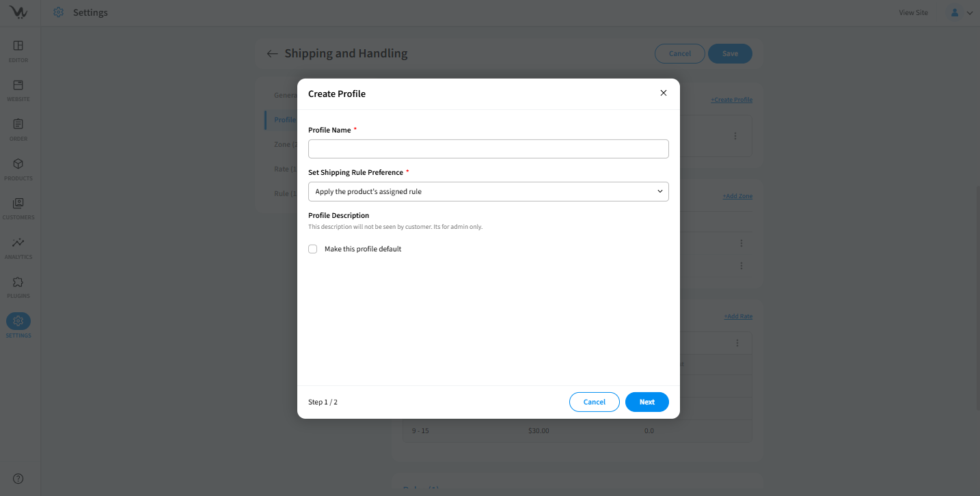Open the Editor sidebar icon
The width and height of the screenshot is (980, 496).
(x=18, y=46)
